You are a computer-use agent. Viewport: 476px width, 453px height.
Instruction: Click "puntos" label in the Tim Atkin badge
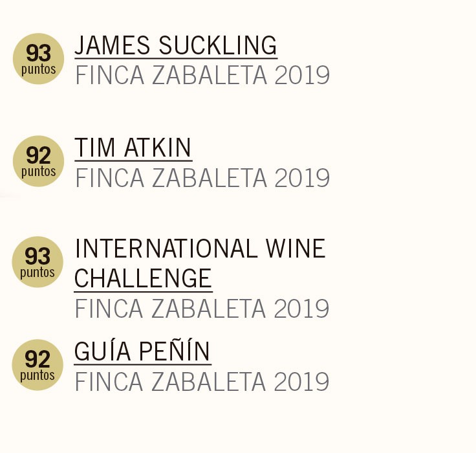(x=38, y=172)
